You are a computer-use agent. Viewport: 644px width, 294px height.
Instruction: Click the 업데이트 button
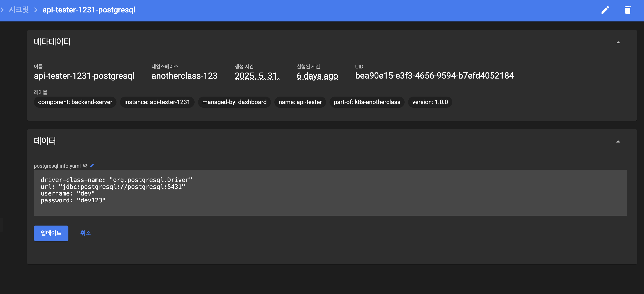point(51,233)
